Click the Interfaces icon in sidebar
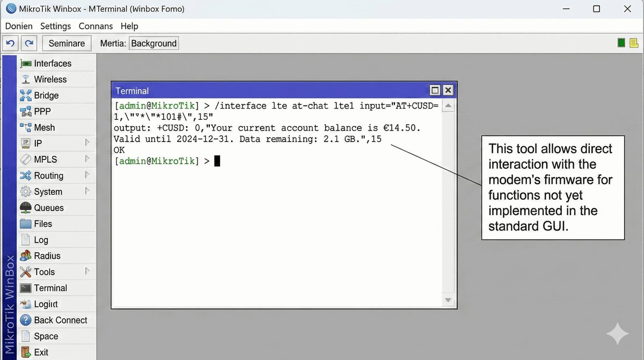Screen dimensions: 644x360 26,63
